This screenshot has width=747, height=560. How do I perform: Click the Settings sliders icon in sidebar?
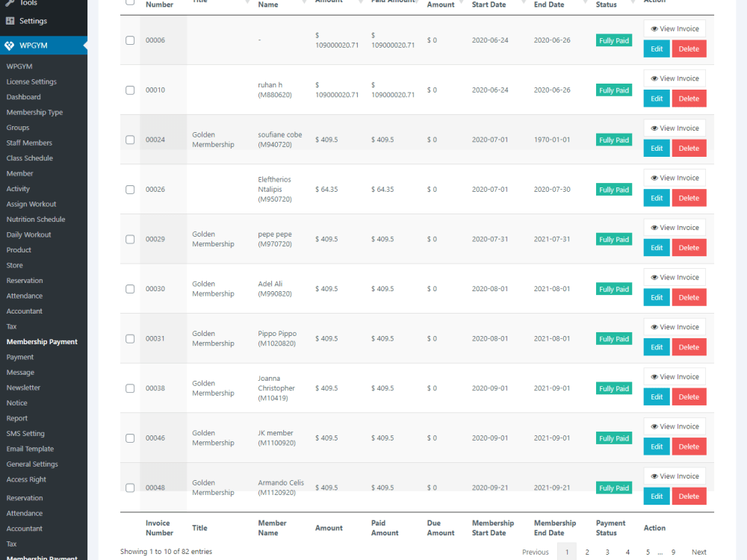point(10,21)
